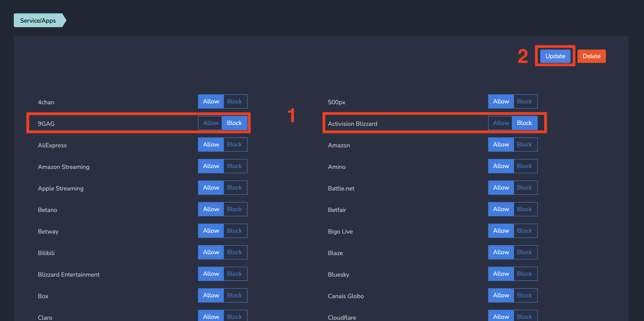Switch 9GAG back to Allow
The width and height of the screenshot is (644, 321).
pos(211,123)
